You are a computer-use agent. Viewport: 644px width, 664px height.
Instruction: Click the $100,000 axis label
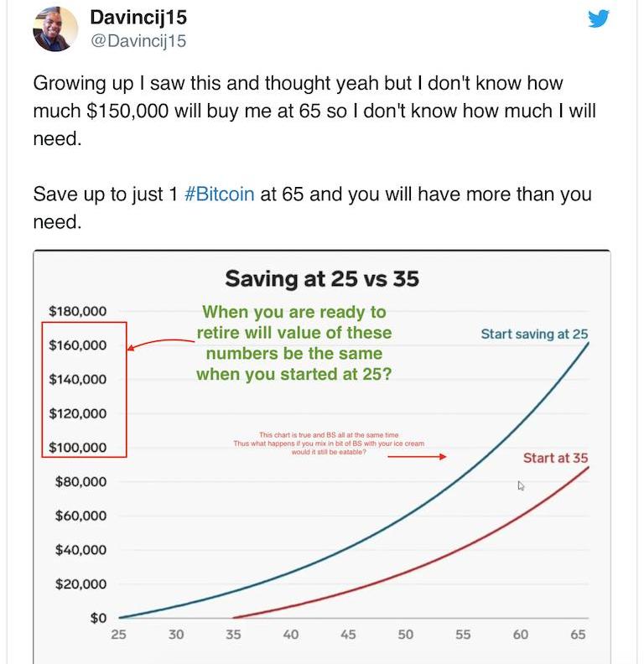pyautogui.click(x=77, y=447)
